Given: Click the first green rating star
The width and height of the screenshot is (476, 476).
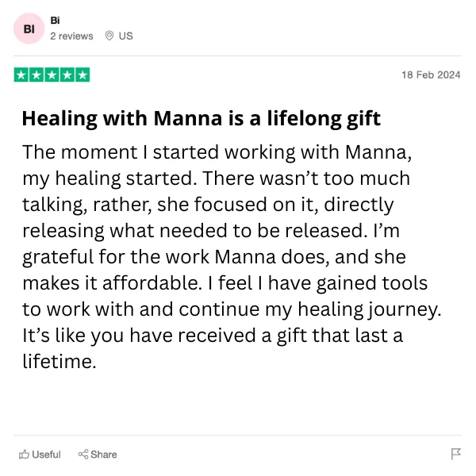Looking at the screenshot, I should point(21,75).
